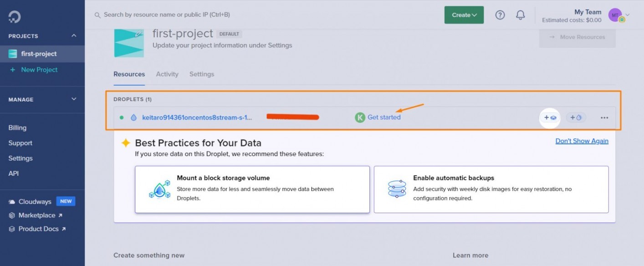
Task: Click the My Team account label
Action: pyautogui.click(x=588, y=12)
